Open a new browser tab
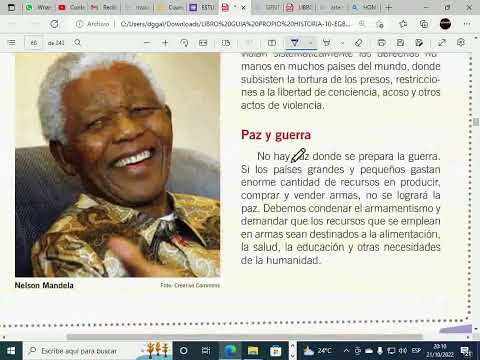This screenshot has height=360, width=480. coord(388,7)
